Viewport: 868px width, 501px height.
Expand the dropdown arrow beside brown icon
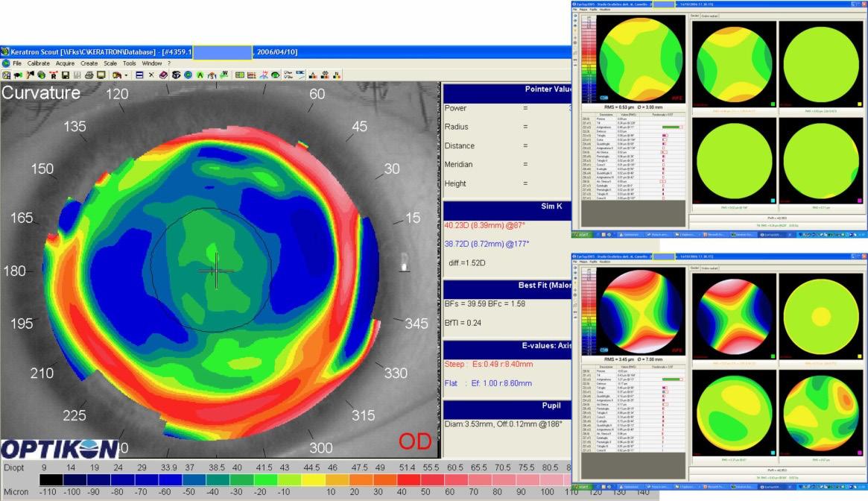(126, 75)
